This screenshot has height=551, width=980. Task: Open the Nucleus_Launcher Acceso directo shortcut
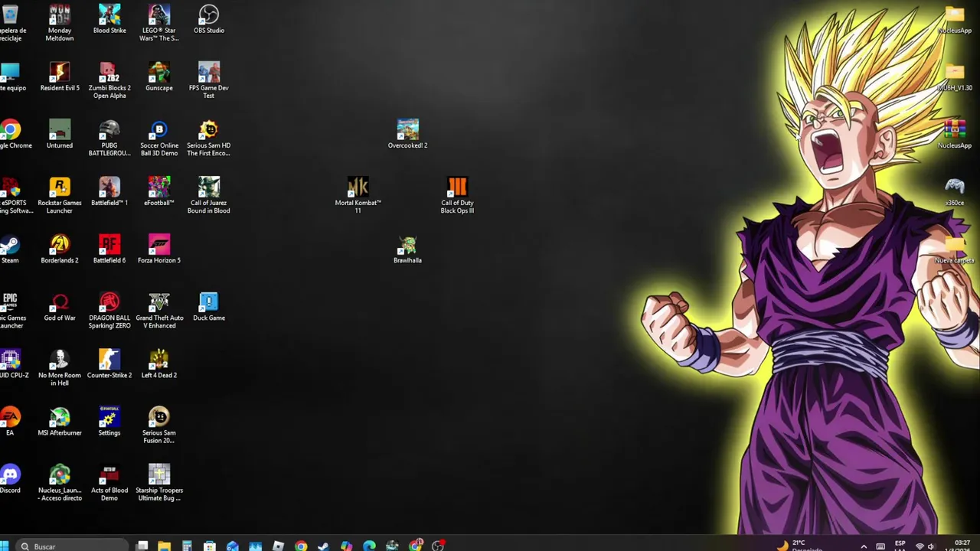[60, 482]
